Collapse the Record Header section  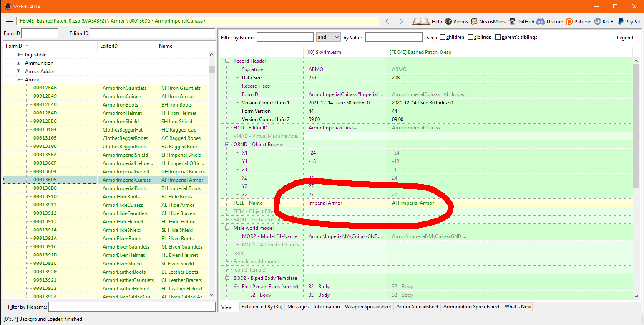click(x=228, y=61)
